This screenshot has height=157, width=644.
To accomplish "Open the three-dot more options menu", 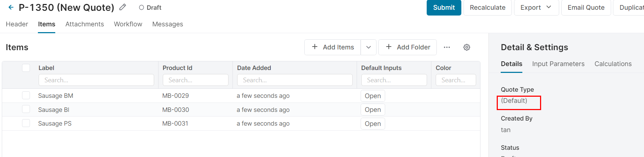I will [447, 47].
